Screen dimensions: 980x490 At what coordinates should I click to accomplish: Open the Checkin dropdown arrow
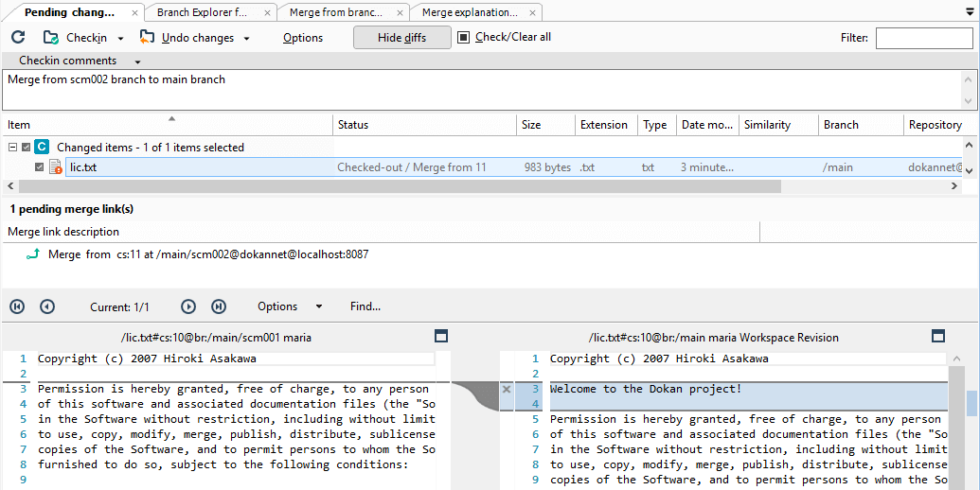pyautogui.click(x=120, y=38)
